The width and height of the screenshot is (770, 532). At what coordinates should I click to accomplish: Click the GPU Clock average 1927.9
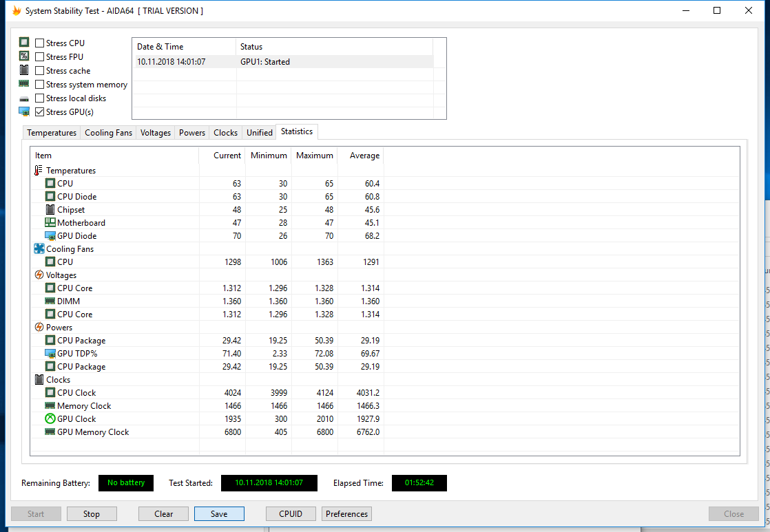(x=368, y=418)
